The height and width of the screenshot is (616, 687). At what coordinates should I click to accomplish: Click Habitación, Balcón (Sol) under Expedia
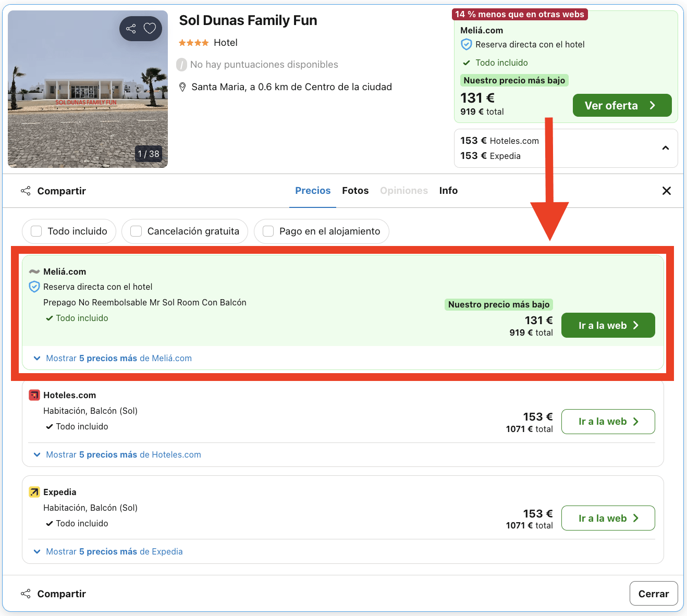(x=90, y=508)
